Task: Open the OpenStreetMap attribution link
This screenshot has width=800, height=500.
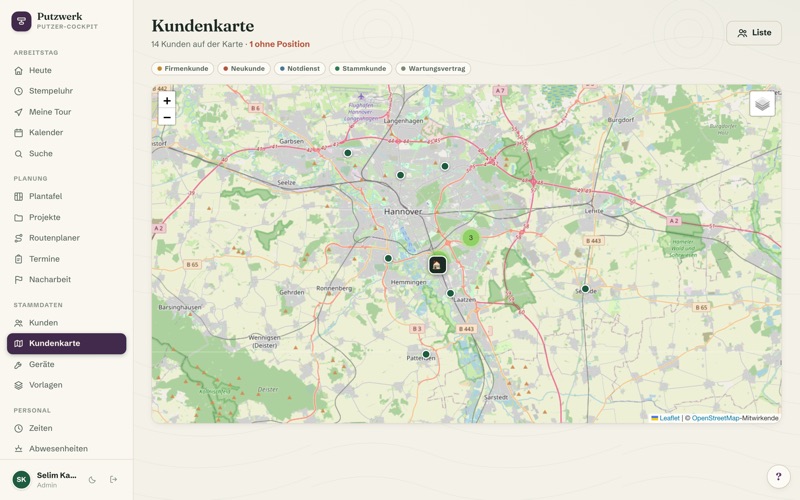Action: [x=715, y=418]
